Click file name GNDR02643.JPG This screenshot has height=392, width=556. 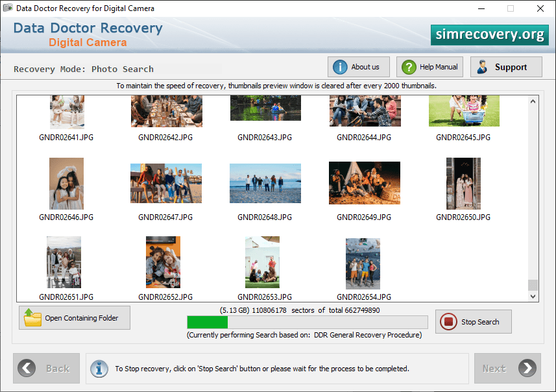[x=265, y=138]
